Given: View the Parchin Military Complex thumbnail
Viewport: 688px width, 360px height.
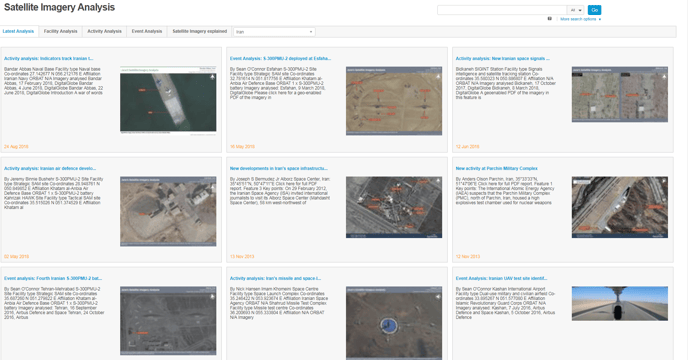Looking at the screenshot, I should pyautogui.click(x=620, y=207).
